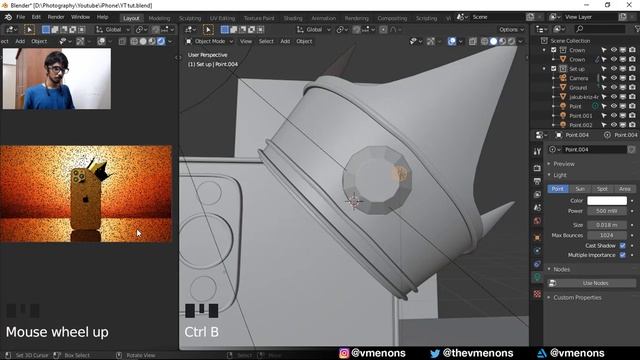Open the Global orientation dropdown in left viewport
Image resolution: width=640 pixels, height=360 pixels.
[113, 29]
